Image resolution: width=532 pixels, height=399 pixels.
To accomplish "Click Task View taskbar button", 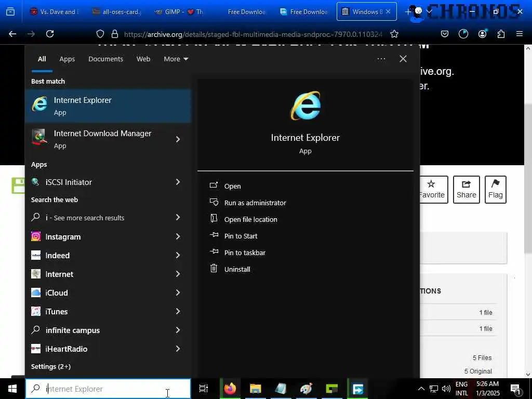I will 204,389.
